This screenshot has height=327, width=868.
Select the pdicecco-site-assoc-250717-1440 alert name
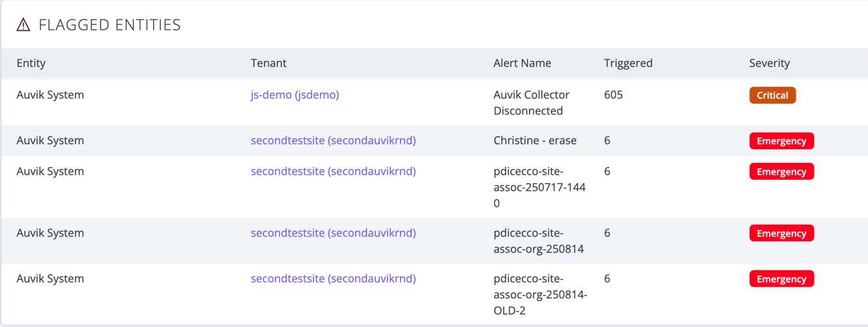click(x=540, y=188)
